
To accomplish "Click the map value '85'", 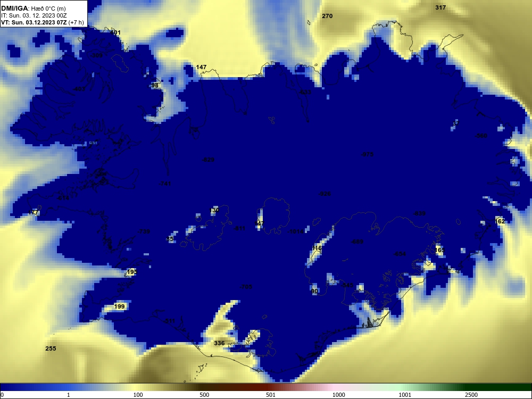I will 170,239.
